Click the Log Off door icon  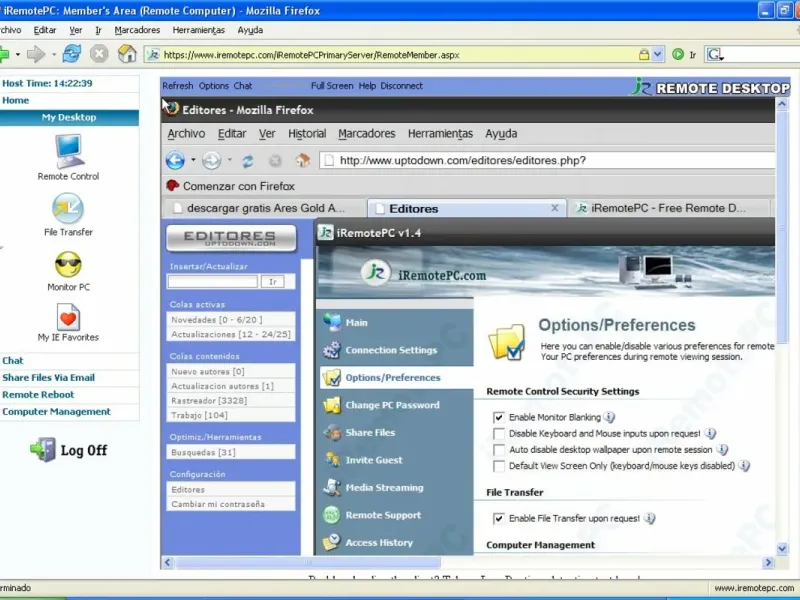pos(43,449)
